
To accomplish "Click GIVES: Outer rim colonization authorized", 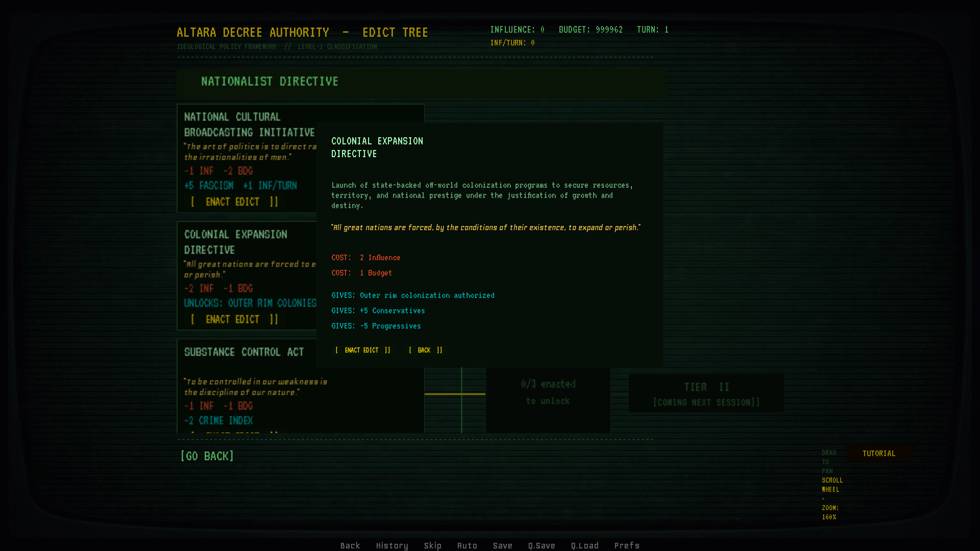I will point(413,295).
